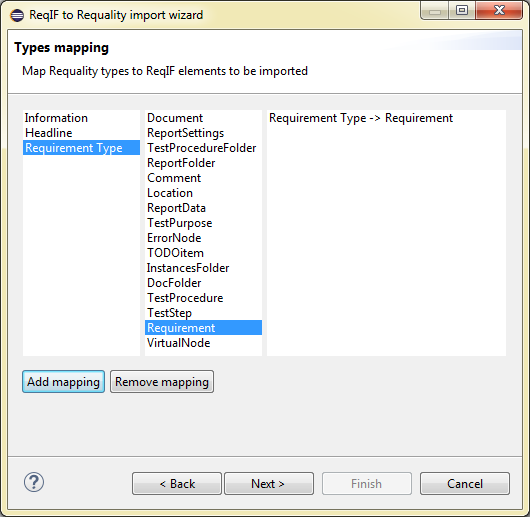Select VirtualNode in the middle list
Image resolution: width=530 pixels, height=517 pixels.
[203, 343]
